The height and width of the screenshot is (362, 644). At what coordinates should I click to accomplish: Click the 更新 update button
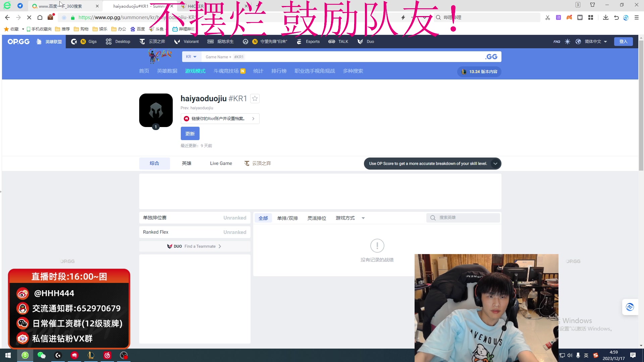pyautogui.click(x=190, y=133)
